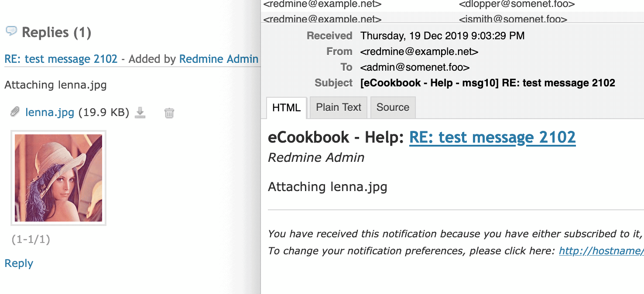Switch to the Plain Text tab

(x=339, y=108)
